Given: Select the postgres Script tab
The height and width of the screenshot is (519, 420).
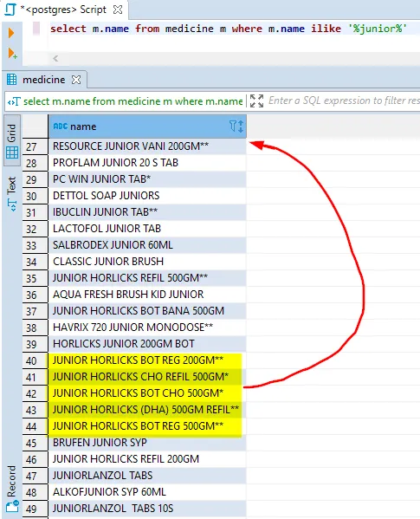Looking at the screenshot, I should [x=63, y=10].
